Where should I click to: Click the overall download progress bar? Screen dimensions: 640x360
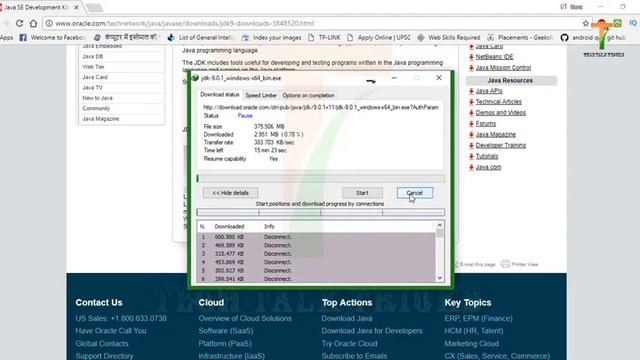321,178
